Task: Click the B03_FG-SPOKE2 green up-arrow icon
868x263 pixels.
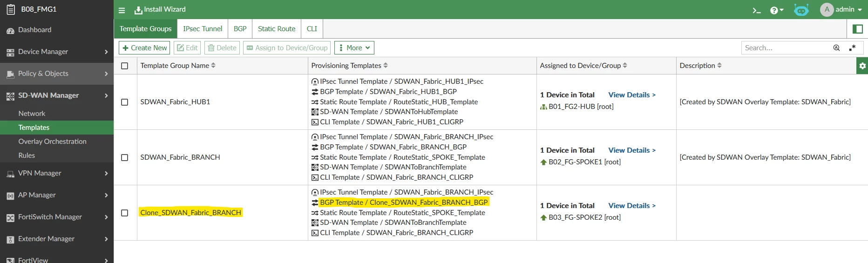Action: click(543, 218)
